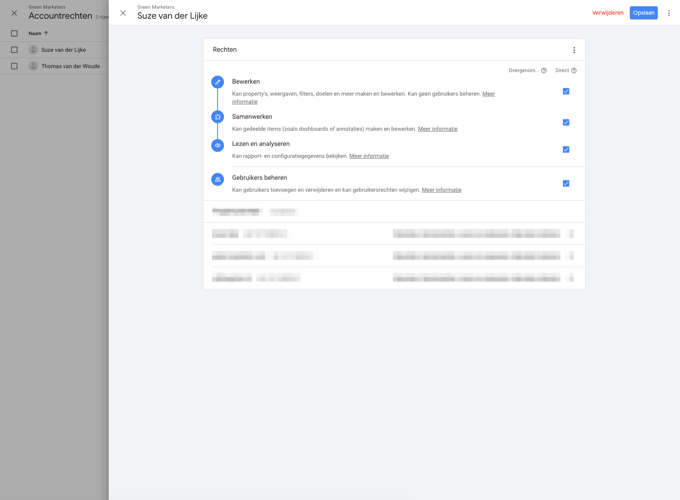The image size is (680, 500).
Task: Uncheck the Bewerken permission checkbox
Action: (x=566, y=91)
